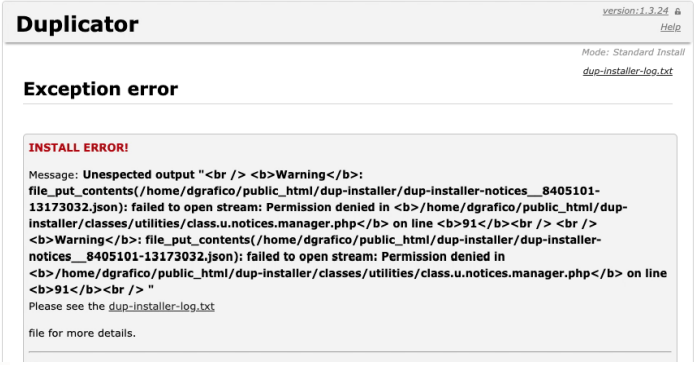
Task: Click the Duplicator title in the header
Action: point(77,24)
